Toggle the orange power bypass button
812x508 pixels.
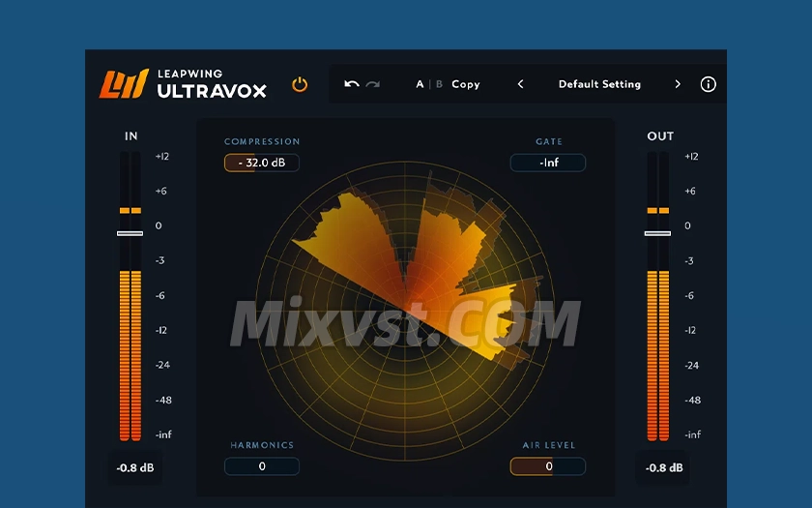[300, 84]
